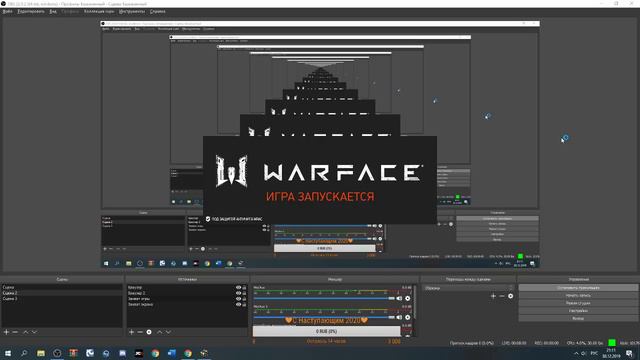Click green stream status indicator square
Viewport: 640px width, 360px height.
pos(612,343)
